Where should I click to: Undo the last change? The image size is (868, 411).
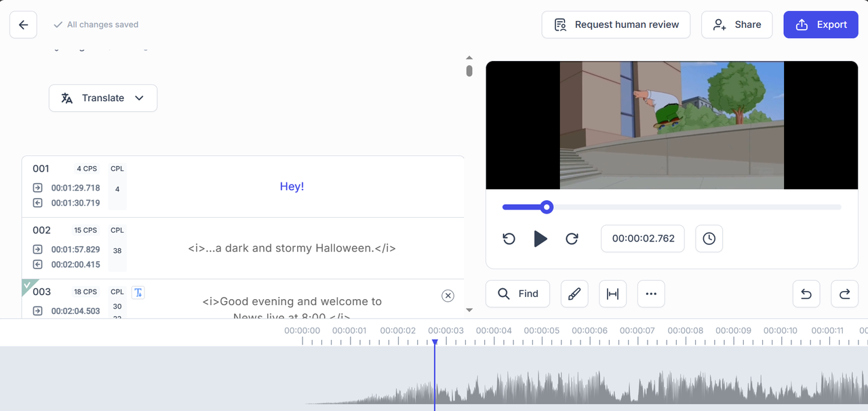[x=806, y=294]
